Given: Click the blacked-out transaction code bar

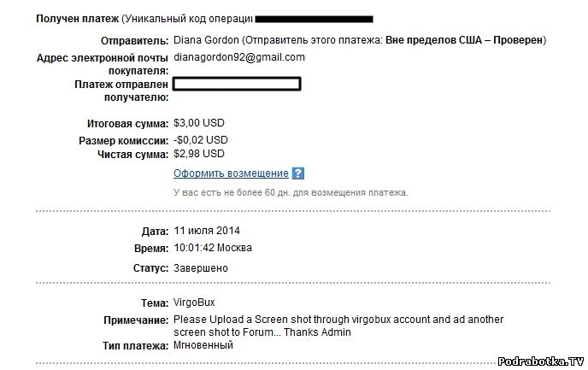Looking at the screenshot, I should [314, 18].
